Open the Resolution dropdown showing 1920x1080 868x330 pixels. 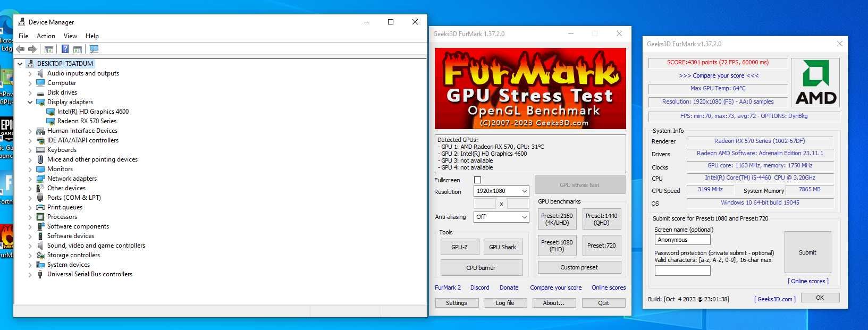point(501,191)
